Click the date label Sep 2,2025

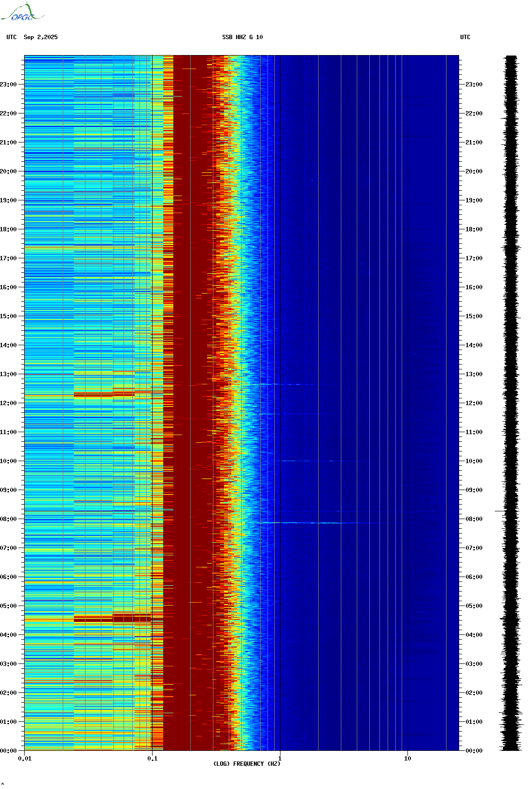(41, 37)
